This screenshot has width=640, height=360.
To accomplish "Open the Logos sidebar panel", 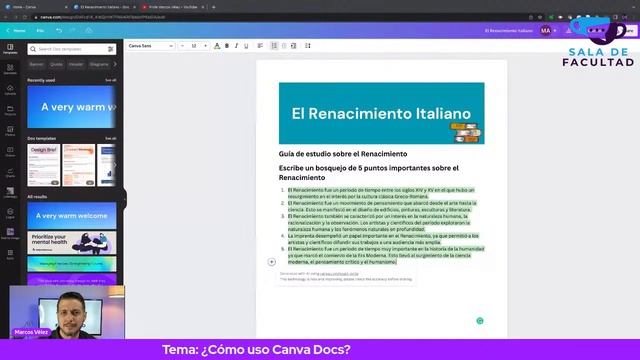I will coord(10,213).
